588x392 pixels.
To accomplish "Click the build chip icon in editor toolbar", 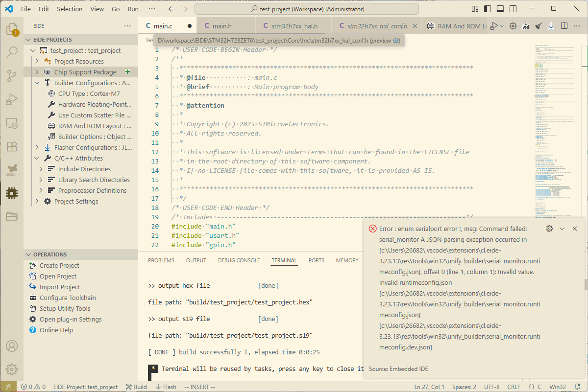I will tap(526, 26).
